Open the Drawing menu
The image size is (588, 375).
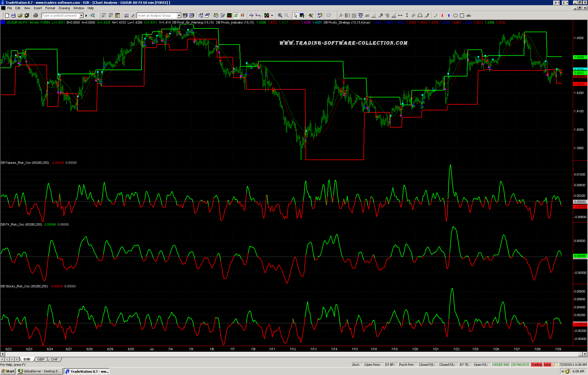(x=64, y=8)
